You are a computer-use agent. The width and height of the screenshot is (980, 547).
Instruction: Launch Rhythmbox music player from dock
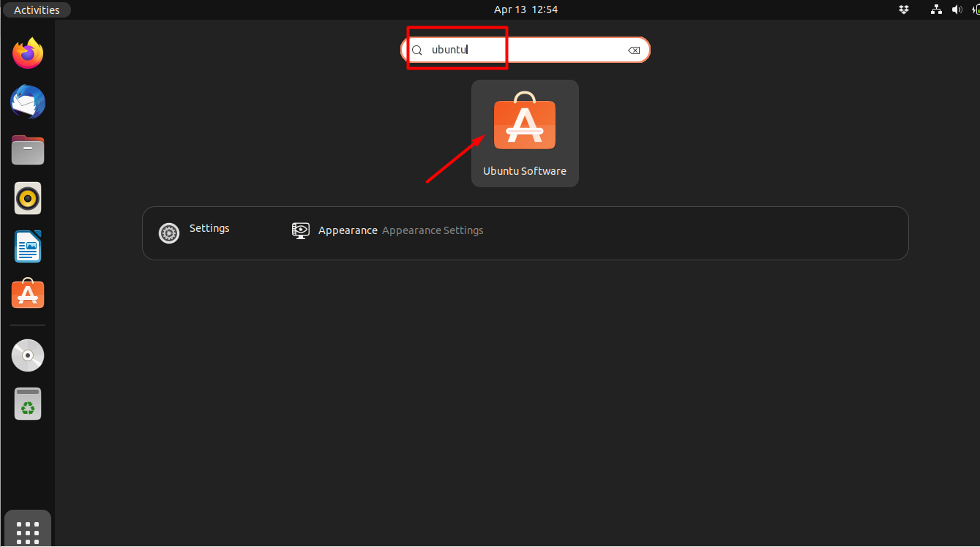28,198
